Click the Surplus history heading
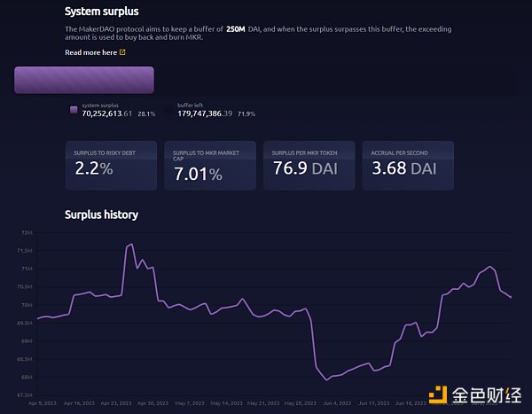This screenshot has height=414, width=532. click(101, 215)
